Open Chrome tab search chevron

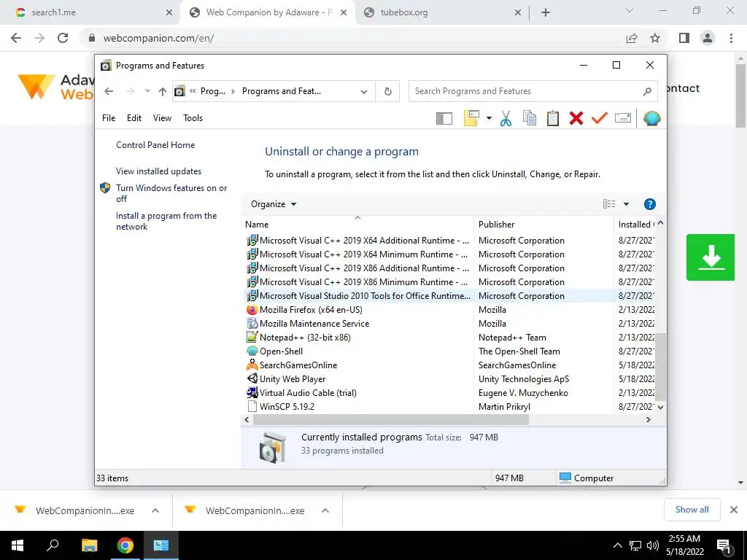point(630,10)
